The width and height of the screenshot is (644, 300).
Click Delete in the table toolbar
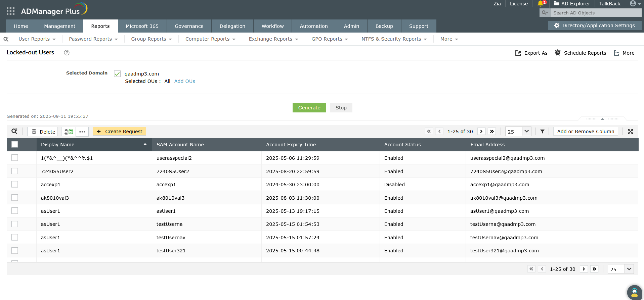[x=43, y=132]
